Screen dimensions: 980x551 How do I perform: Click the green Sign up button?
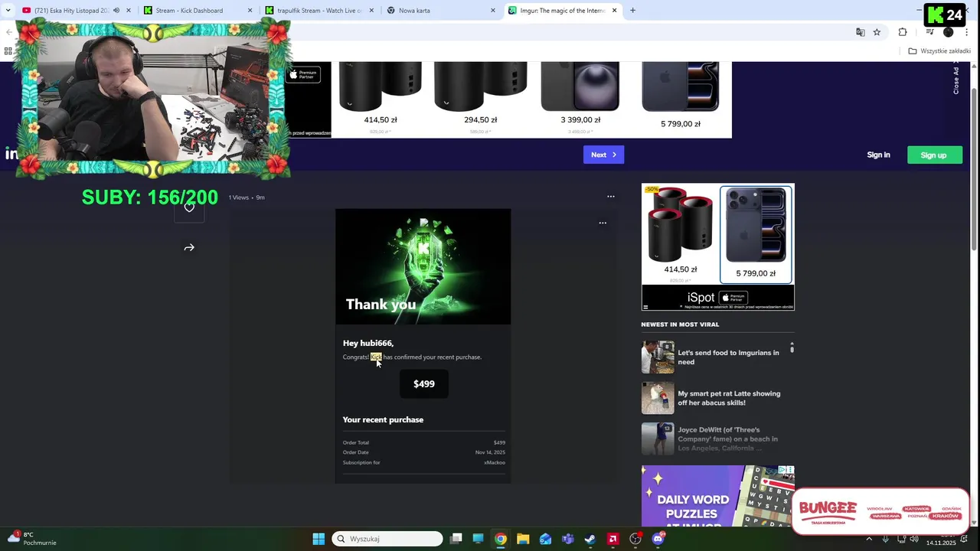[934, 155]
